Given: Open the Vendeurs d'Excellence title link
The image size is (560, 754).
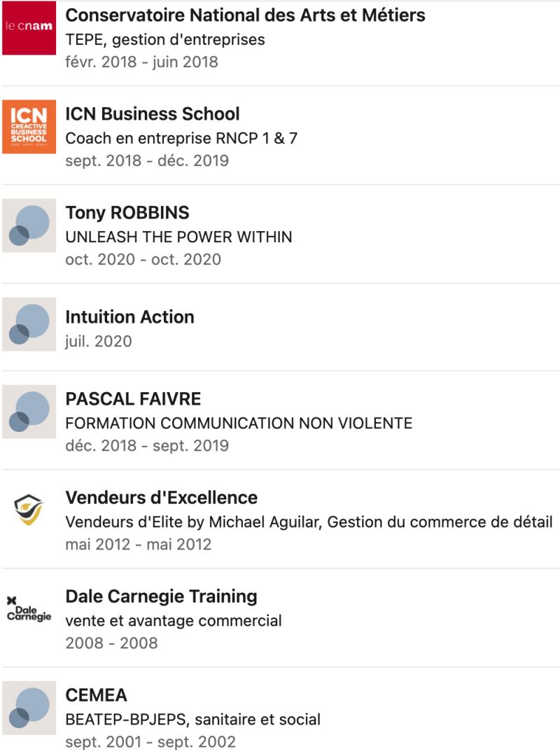Looking at the screenshot, I should tap(161, 498).
